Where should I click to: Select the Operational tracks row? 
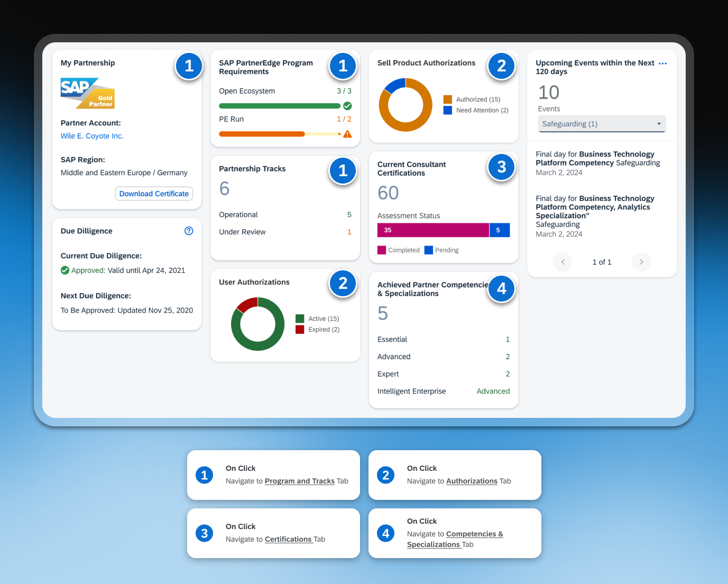[x=285, y=215]
